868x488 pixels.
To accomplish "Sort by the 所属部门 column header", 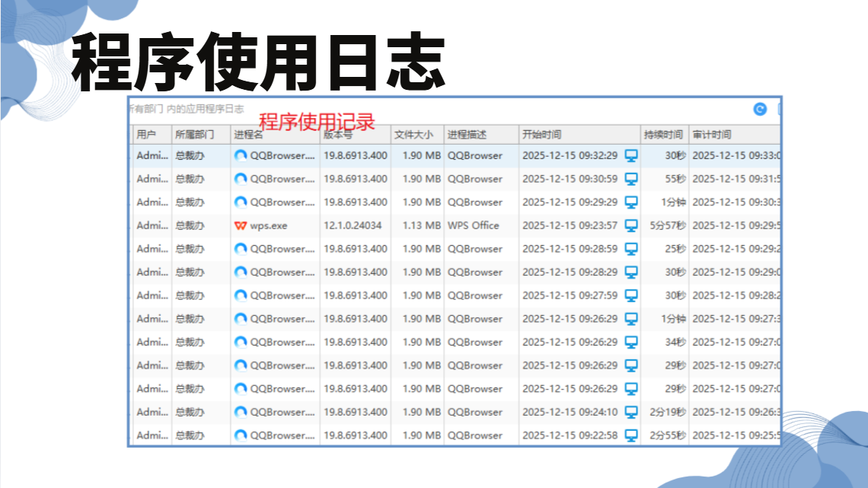I will click(201, 135).
